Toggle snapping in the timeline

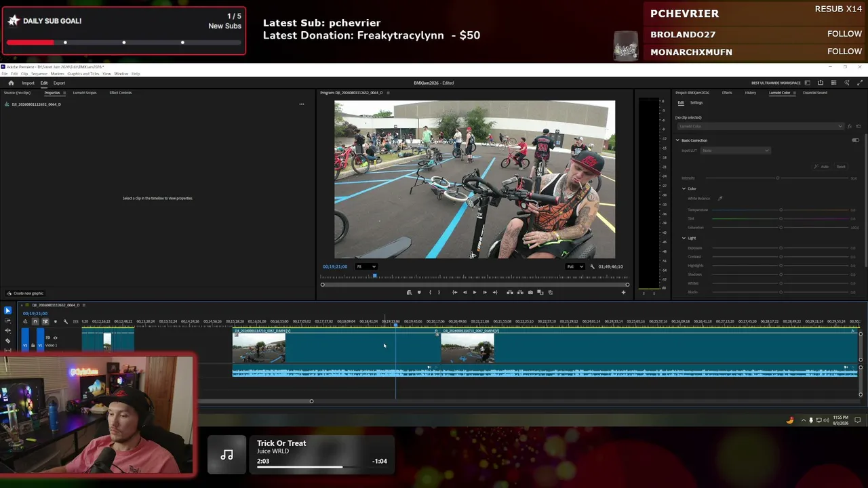click(x=35, y=321)
